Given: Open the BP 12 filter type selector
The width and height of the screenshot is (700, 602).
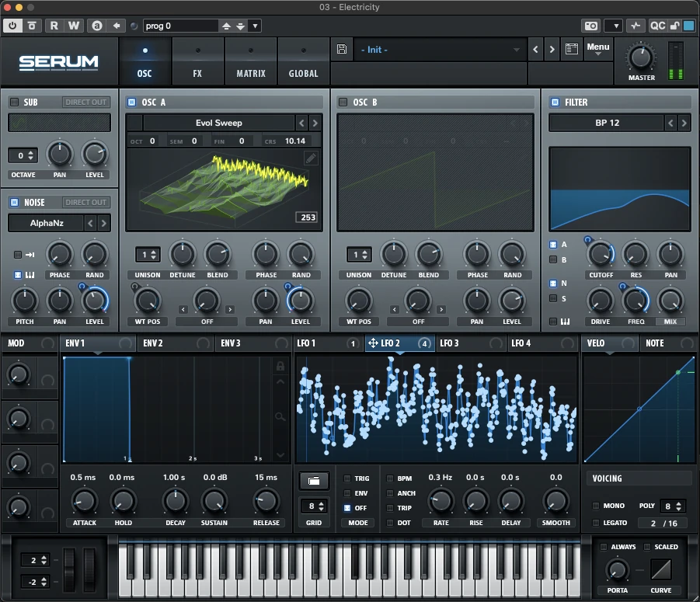Looking at the screenshot, I should [607, 123].
